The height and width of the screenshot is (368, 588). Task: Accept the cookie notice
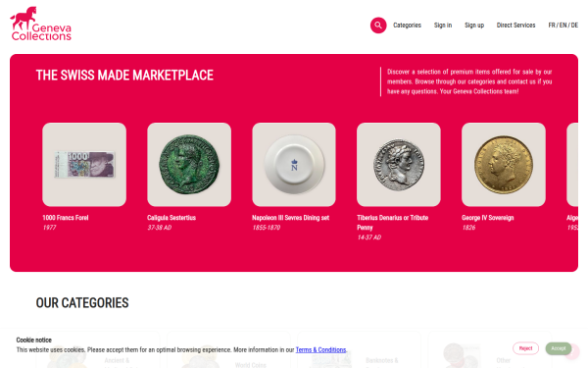[558, 348]
